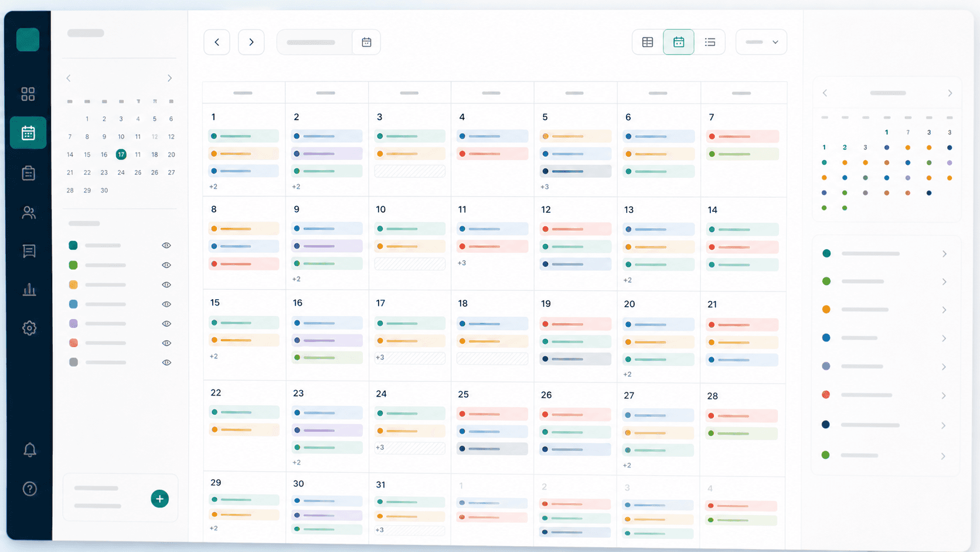Open the chat messages icon in sidebar
The image size is (980, 552).
coord(29,251)
